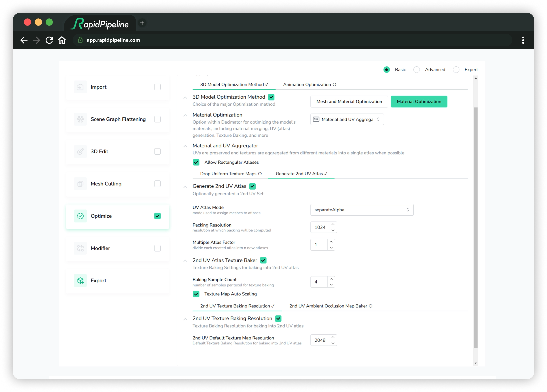
Task: Click the address bar padlock icon
Action: click(80, 40)
